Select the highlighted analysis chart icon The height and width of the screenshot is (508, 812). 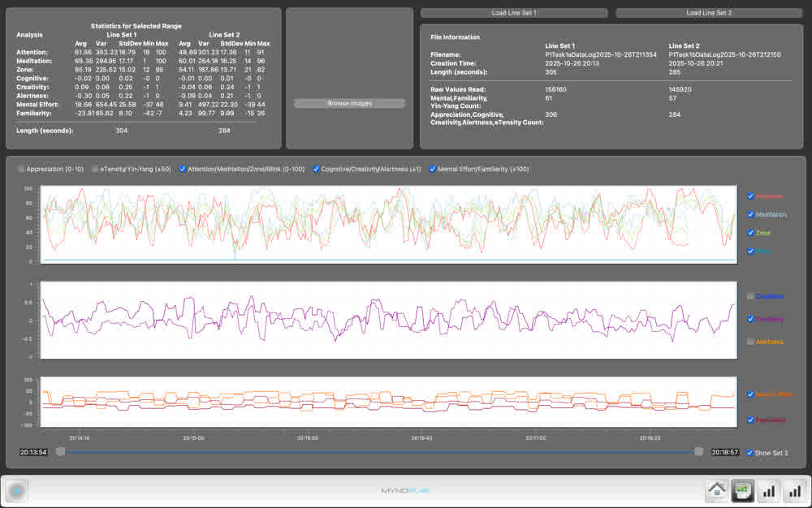743,490
